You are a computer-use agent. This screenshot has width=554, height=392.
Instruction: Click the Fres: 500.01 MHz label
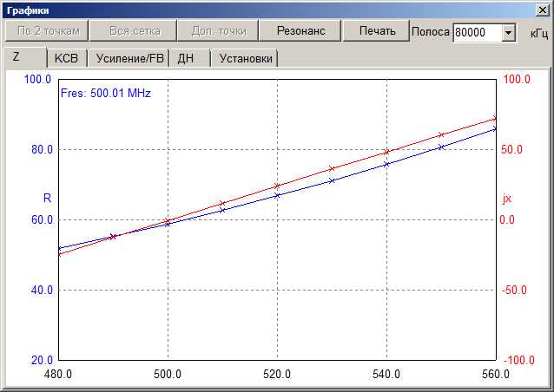click(105, 93)
